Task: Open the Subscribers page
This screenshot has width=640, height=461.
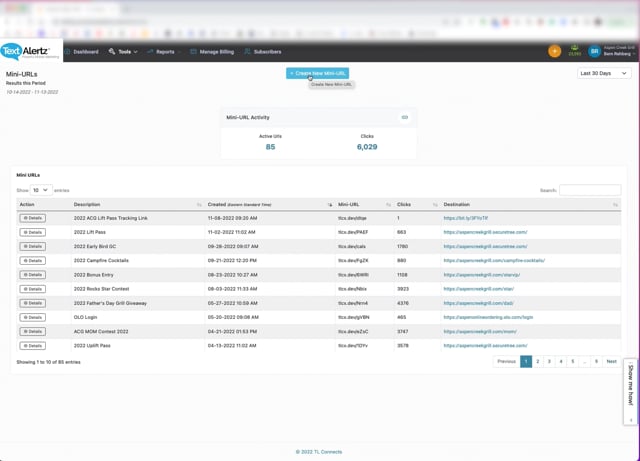Action: [263, 52]
